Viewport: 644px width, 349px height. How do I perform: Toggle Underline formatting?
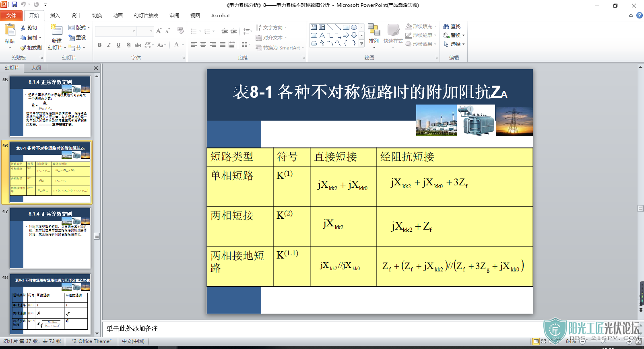[x=118, y=45]
